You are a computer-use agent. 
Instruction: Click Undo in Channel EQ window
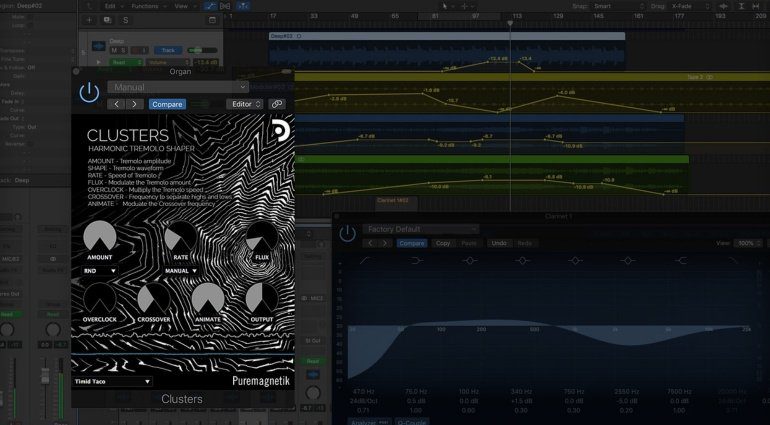coord(499,243)
